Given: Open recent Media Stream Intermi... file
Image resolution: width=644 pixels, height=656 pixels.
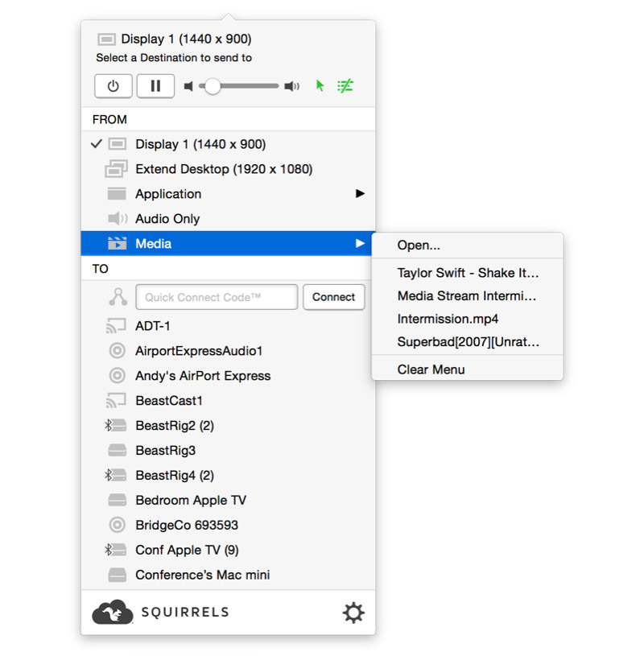Looking at the screenshot, I should coord(467,296).
